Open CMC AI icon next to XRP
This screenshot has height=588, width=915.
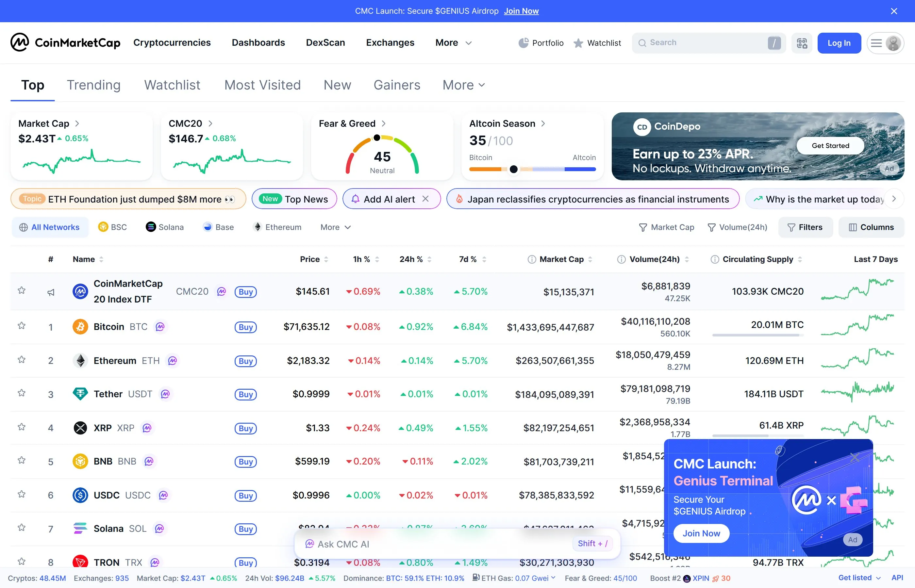pyautogui.click(x=147, y=428)
